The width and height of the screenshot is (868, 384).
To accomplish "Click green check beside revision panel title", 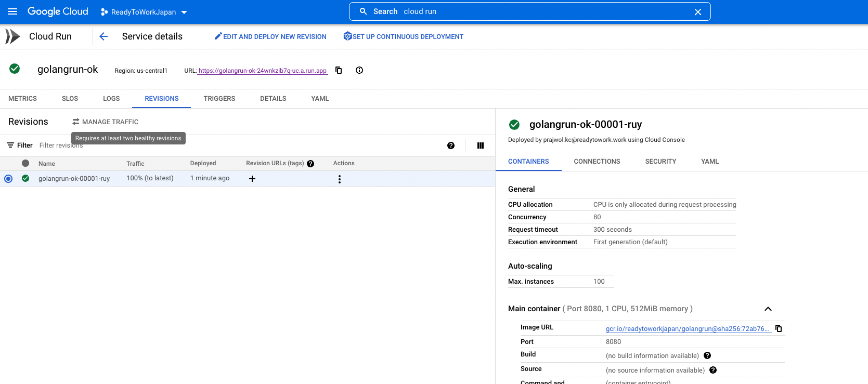I will (514, 125).
